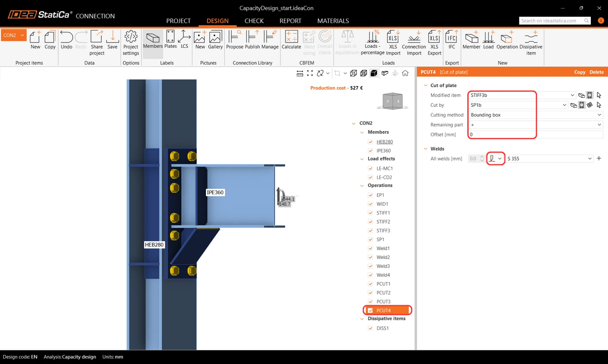The width and height of the screenshot is (608, 364).
Task: Add a weld with plus button
Action: [x=599, y=158]
